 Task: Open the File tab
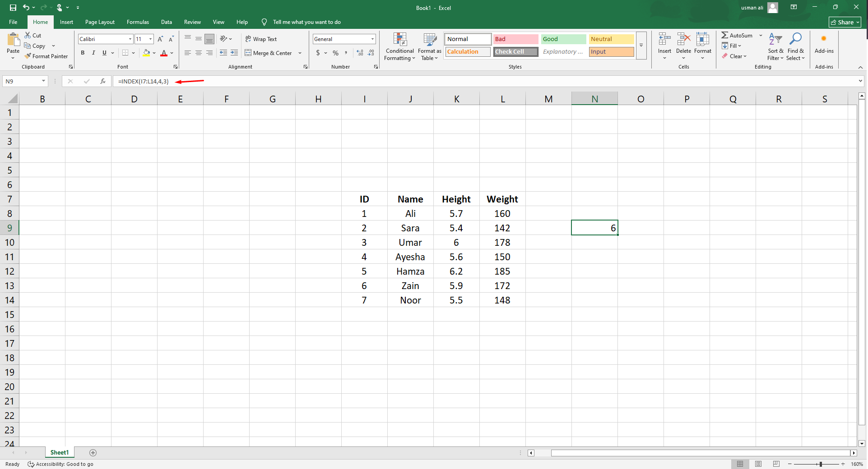13,22
